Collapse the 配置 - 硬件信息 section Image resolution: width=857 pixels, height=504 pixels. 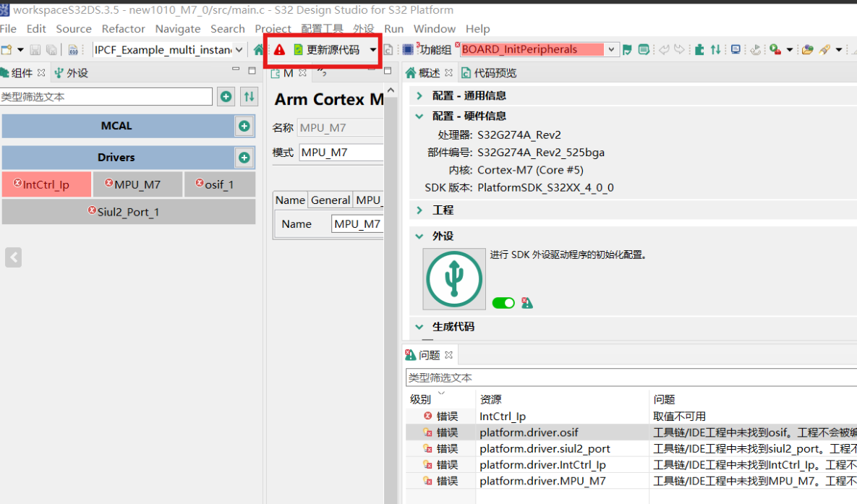coord(419,116)
